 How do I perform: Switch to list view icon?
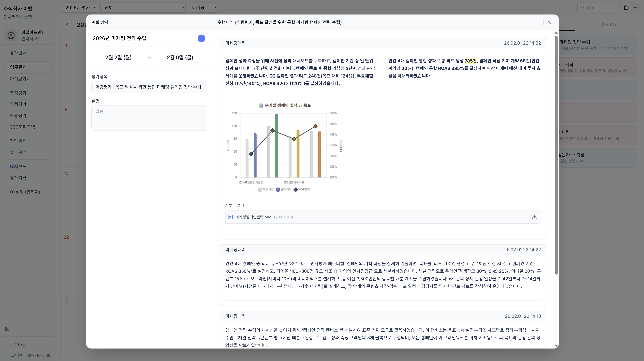click(x=635, y=8)
